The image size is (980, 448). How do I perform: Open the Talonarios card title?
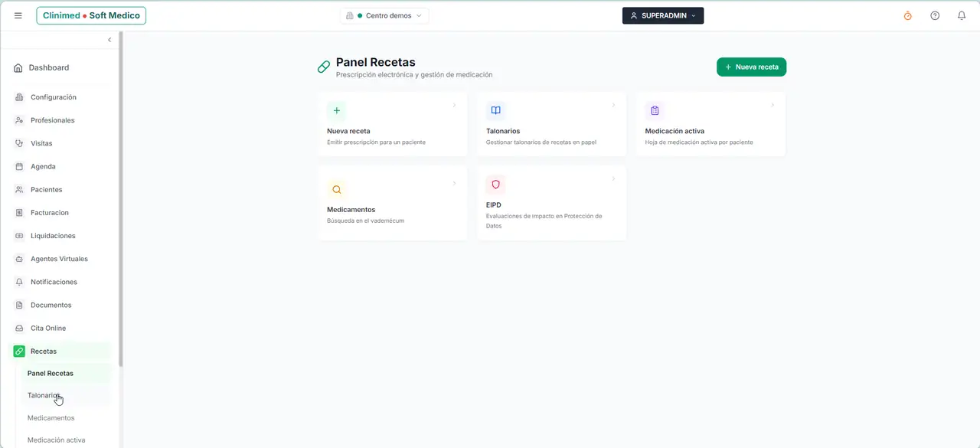pos(503,131)
